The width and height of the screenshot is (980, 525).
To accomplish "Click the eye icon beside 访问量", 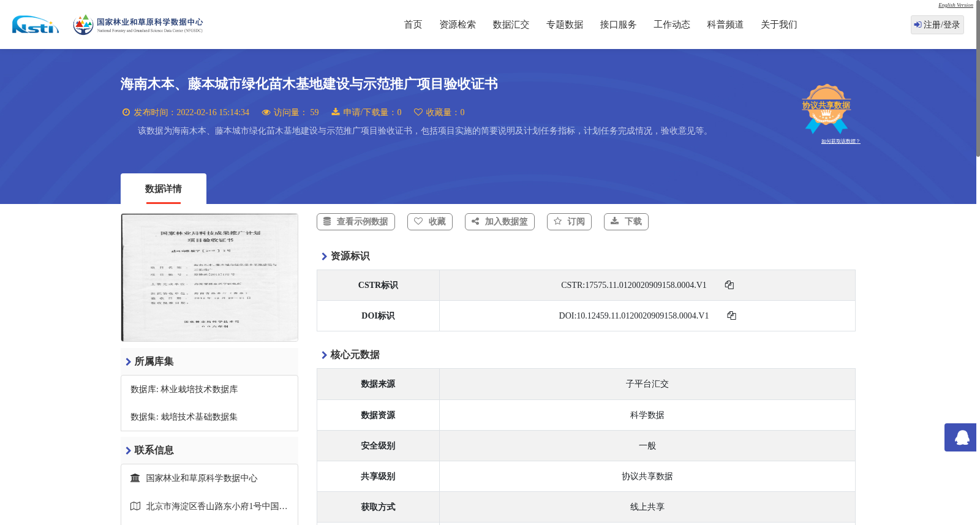I will (266, 112).
